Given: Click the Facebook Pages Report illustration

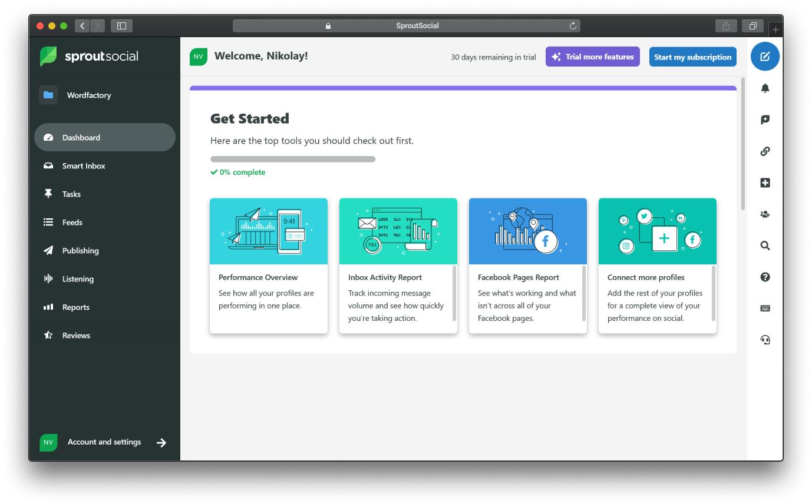Looking at the screenshot, I should (x=528, y=231).
